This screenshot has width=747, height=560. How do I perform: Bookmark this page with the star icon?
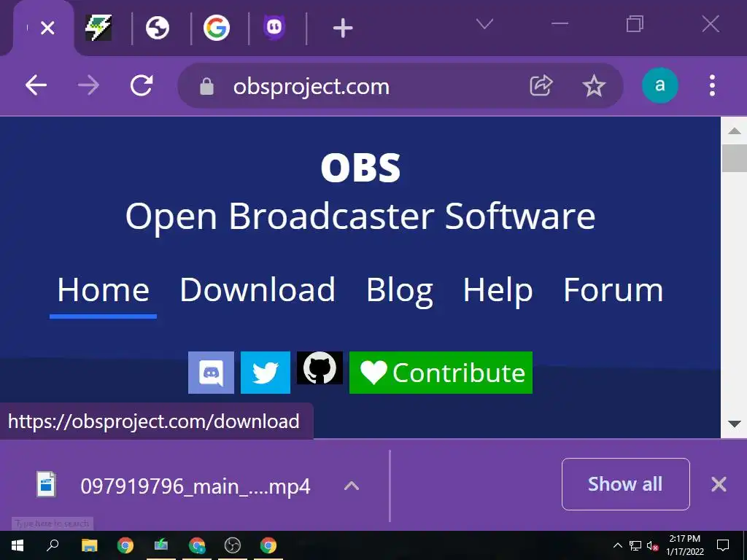click(594, 86)
